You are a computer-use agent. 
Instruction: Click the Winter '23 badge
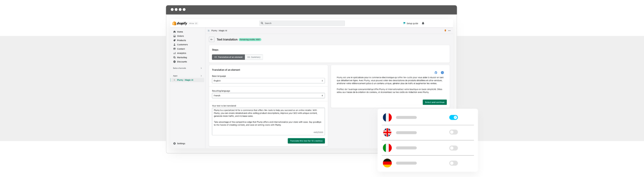pos(193,23)
